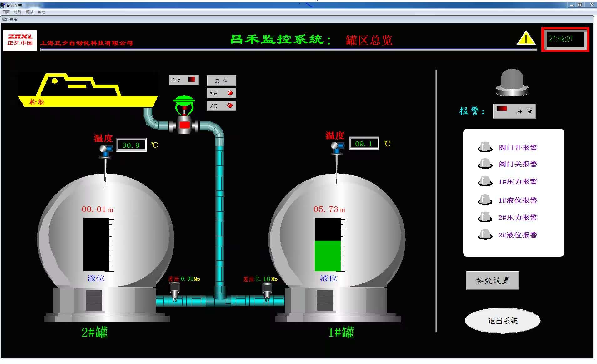Click the 差压 2.16 pressure transmitter icon
The height and width of the screenshot is (364, 597).
click(x=267, y=291)
